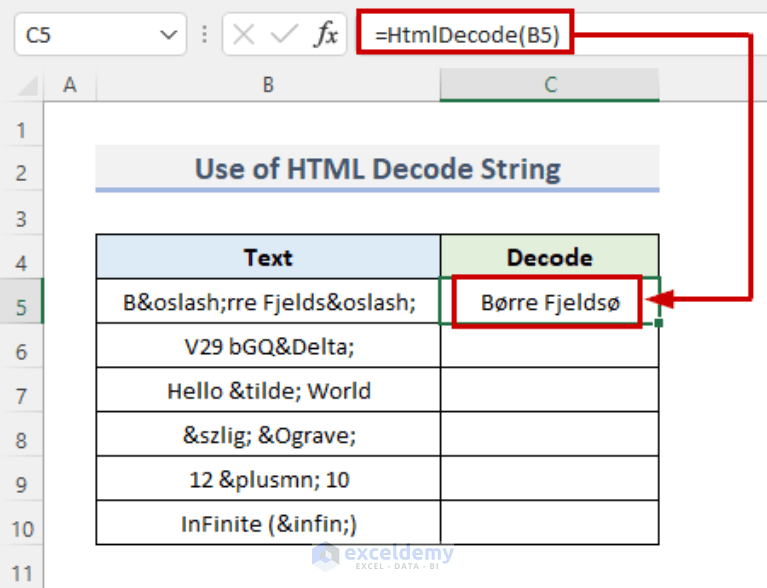Open the Insert Function fx dialog

tap(326, 35)
